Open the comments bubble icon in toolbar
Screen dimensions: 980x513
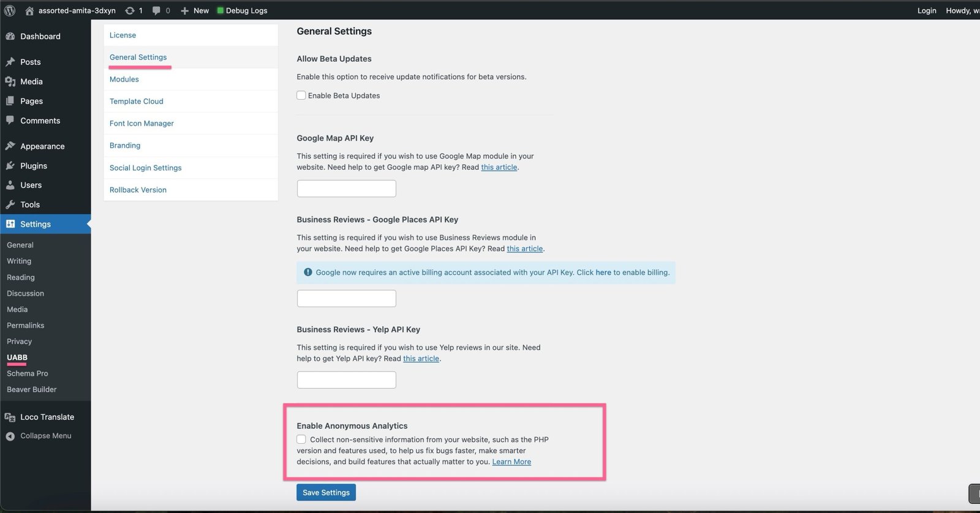pos(157,10)
